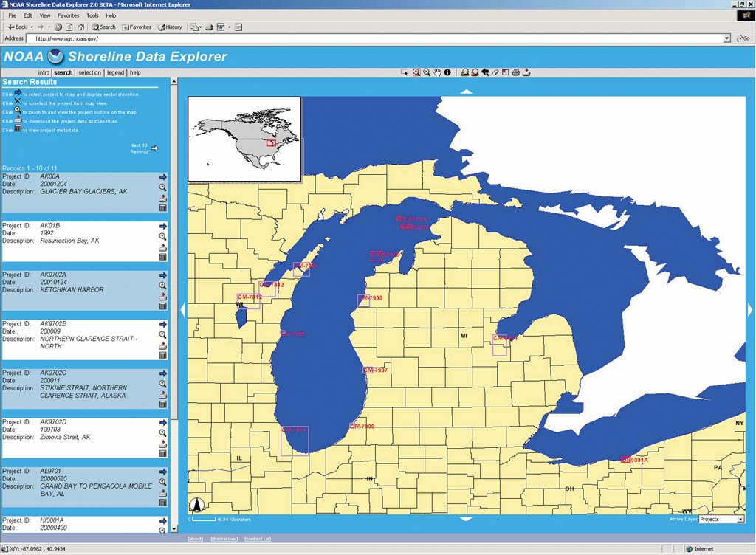Pan the map south with bottom arrow
Viewport: 756px width, 555px height.
click(x=467, y=519)
